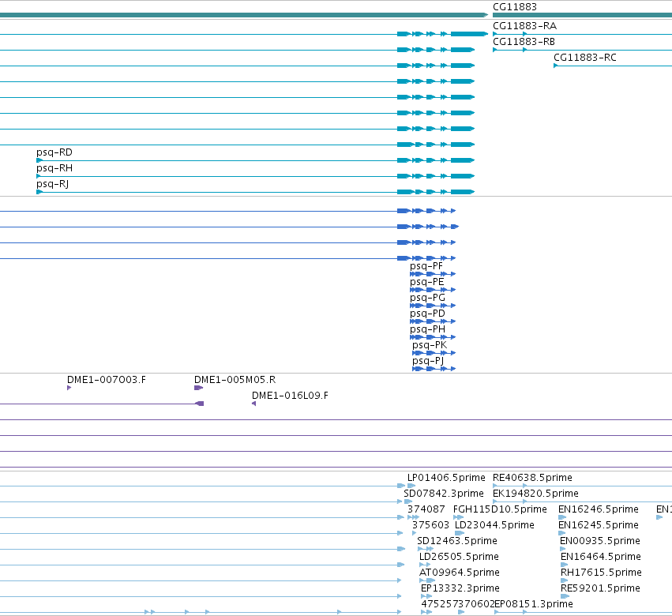Select the LD23044.5prime EST label
The width and height of the screenshot is (672, 616).
(494, 525)
